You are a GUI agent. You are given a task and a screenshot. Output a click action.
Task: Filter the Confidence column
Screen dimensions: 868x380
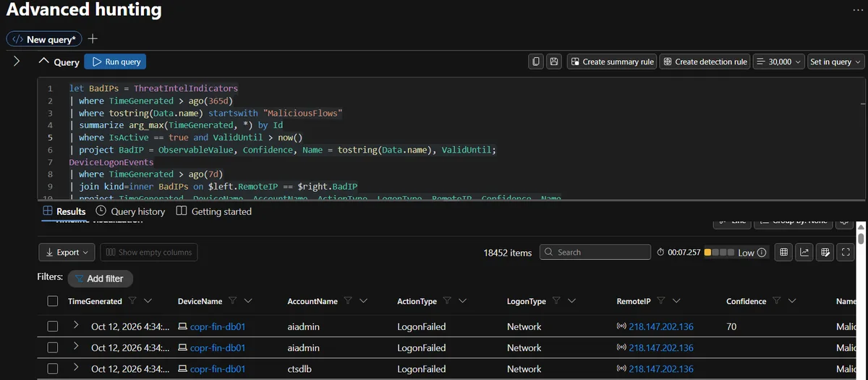tap(776, 301)
